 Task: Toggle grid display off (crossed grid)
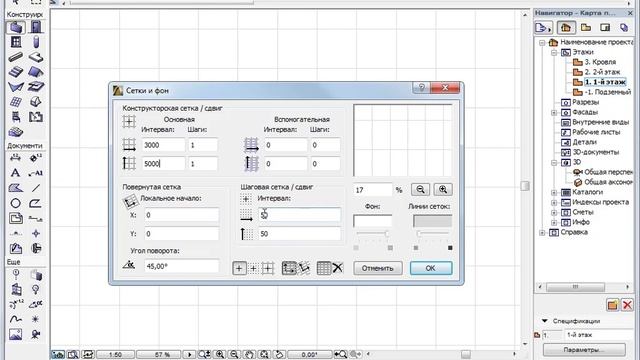(338, 268)
